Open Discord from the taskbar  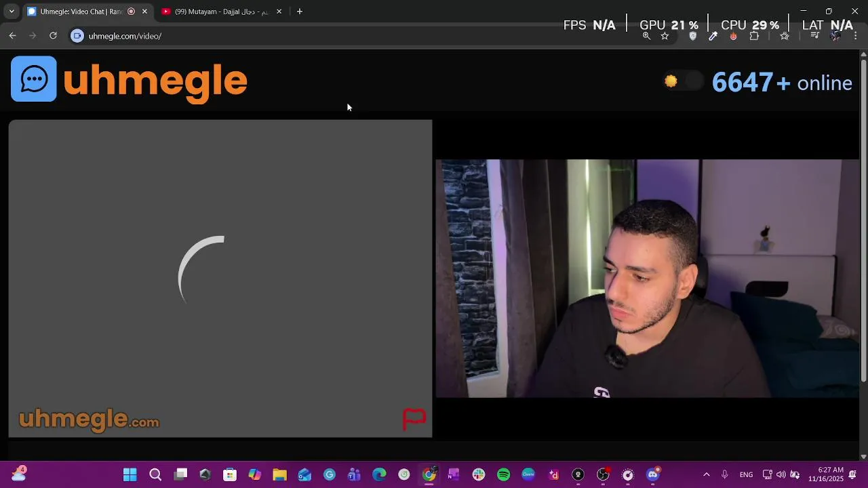coord(653,474)
